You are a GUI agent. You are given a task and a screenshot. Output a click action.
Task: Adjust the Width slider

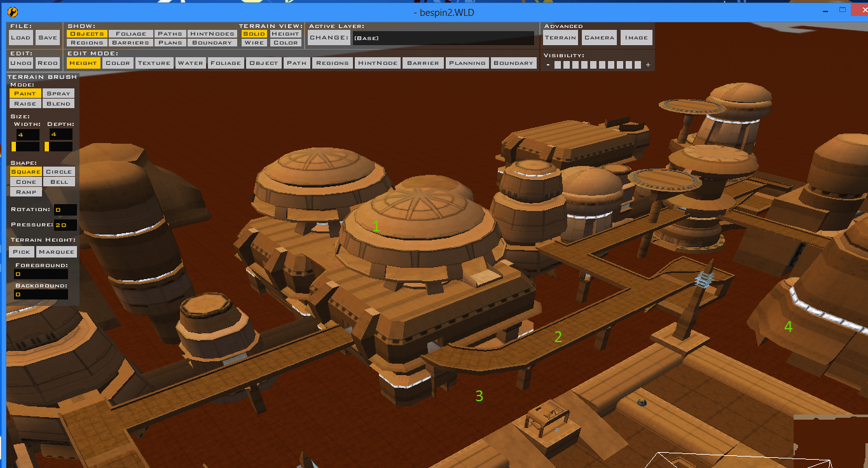[x=25, y=146]
